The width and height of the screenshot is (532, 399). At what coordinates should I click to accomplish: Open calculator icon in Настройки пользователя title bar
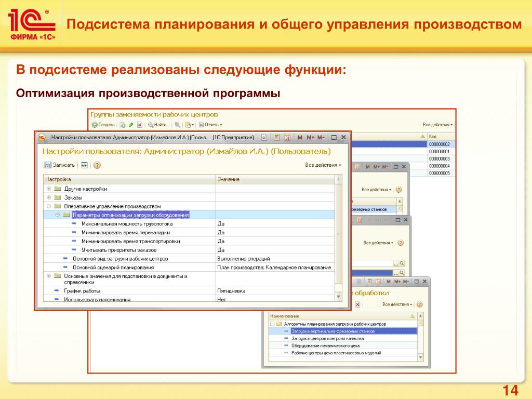point(276,137)
